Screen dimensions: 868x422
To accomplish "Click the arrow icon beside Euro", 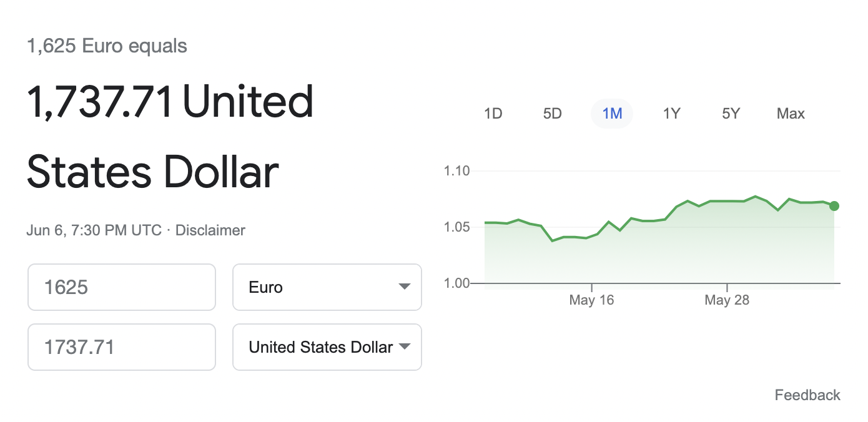I will coord(405,287).
